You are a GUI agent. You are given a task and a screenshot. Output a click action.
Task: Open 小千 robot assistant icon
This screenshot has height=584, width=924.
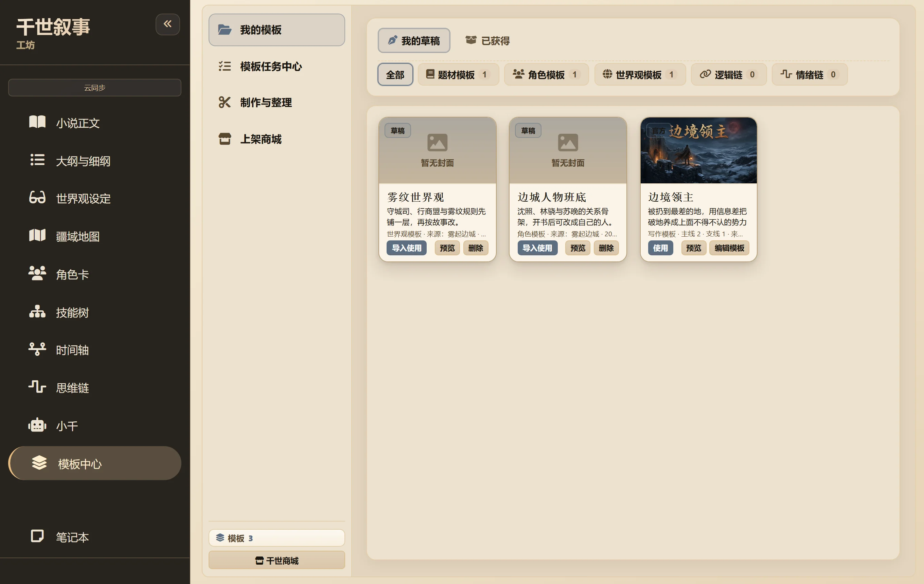37,425
